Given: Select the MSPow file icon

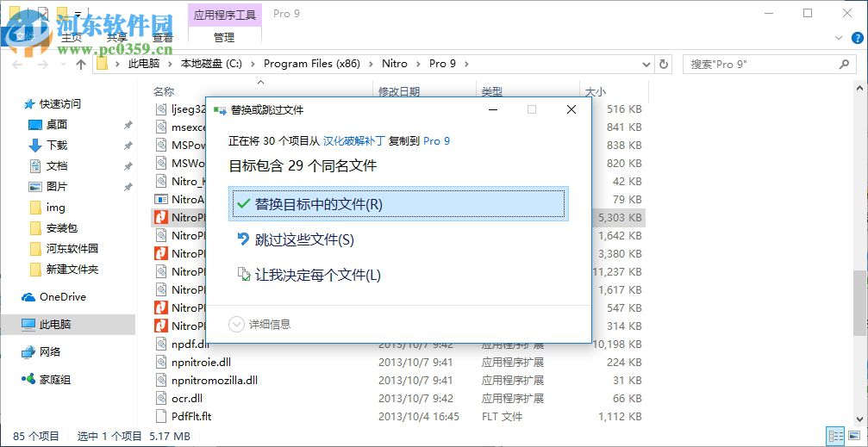Looking at the screenshot, I should [x=161, y=145].
